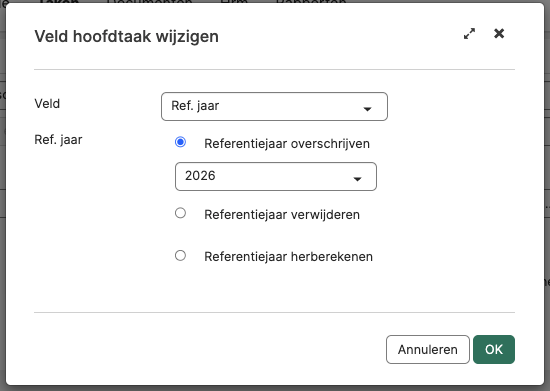Select Referentiejaar herberekenen radio option
This screenshot has height=391, width=550.
(x=180, y=256)
